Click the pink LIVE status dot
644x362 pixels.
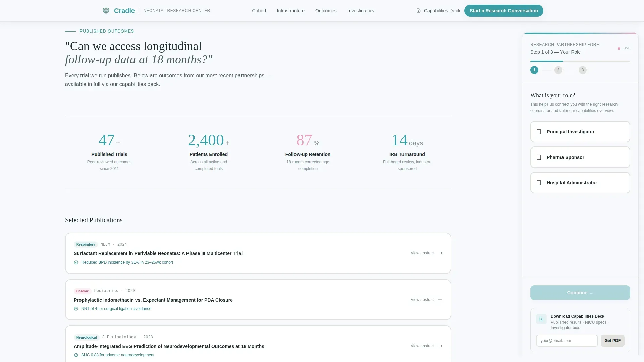point(619,49)
